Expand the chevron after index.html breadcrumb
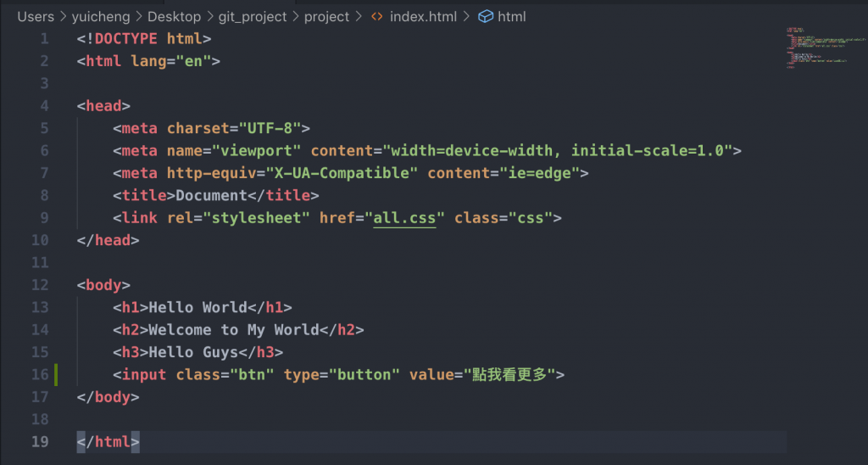Image resolution: width=868 pixels, height=465 pixels. click(x=467, y=17)
